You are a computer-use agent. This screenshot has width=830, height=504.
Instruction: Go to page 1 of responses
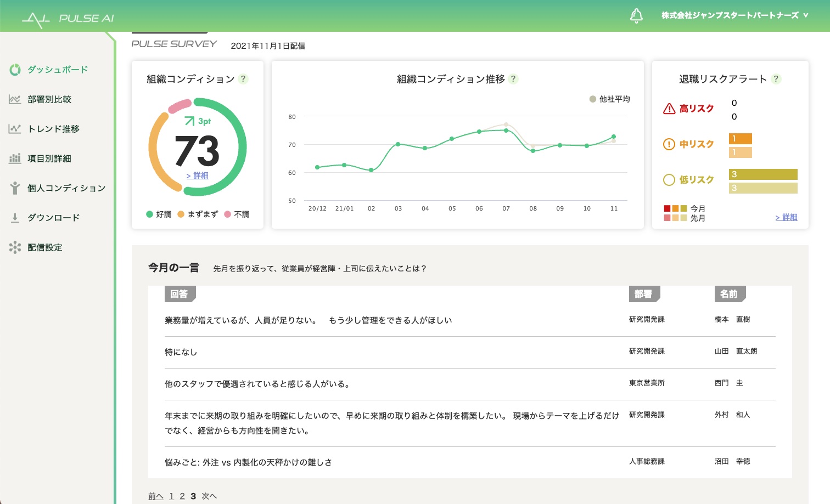(x=171, y=496)
